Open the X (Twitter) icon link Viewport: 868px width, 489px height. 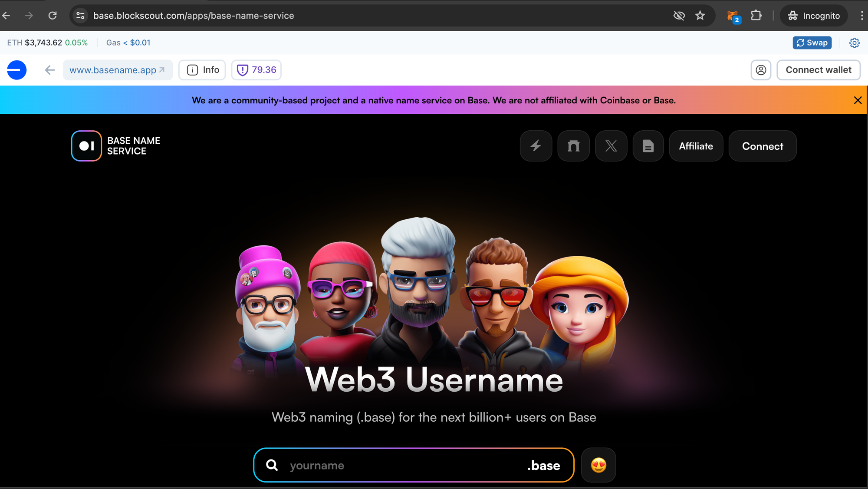[611, 146]
